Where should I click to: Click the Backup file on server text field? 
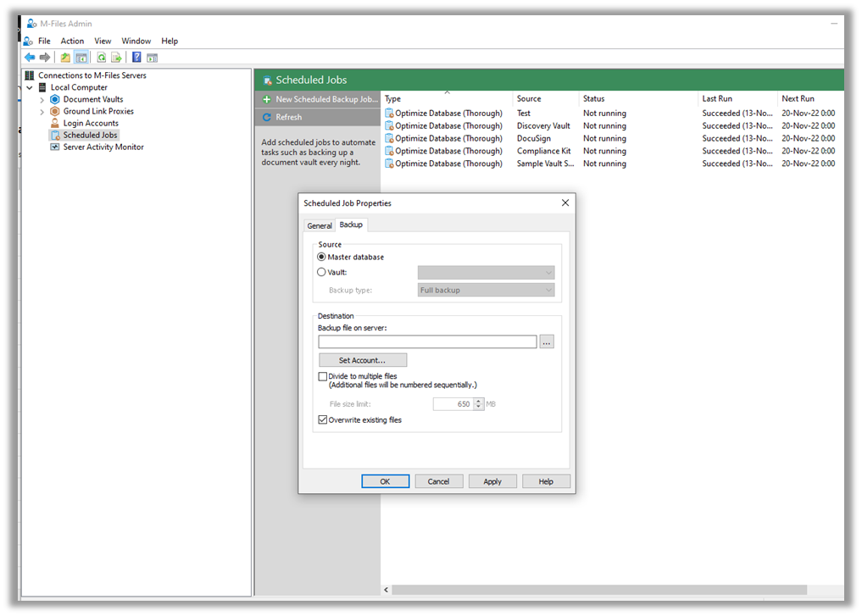[427, 341]
